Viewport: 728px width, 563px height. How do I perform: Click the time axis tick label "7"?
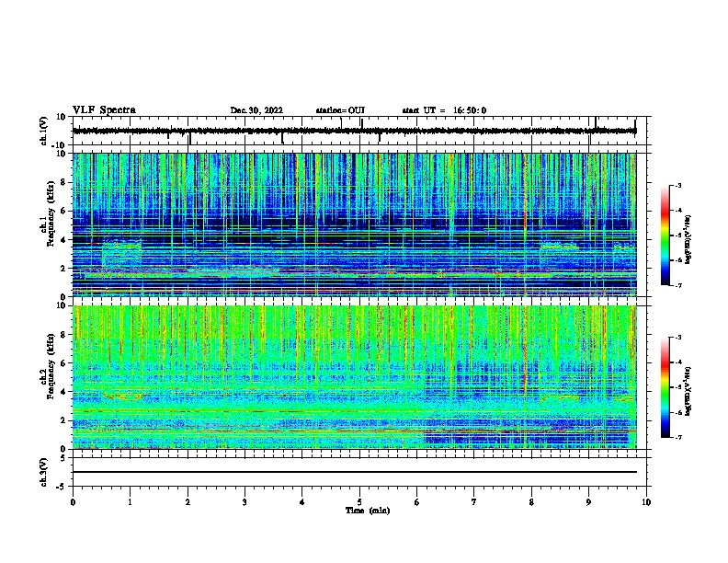(x=474, y=502)
